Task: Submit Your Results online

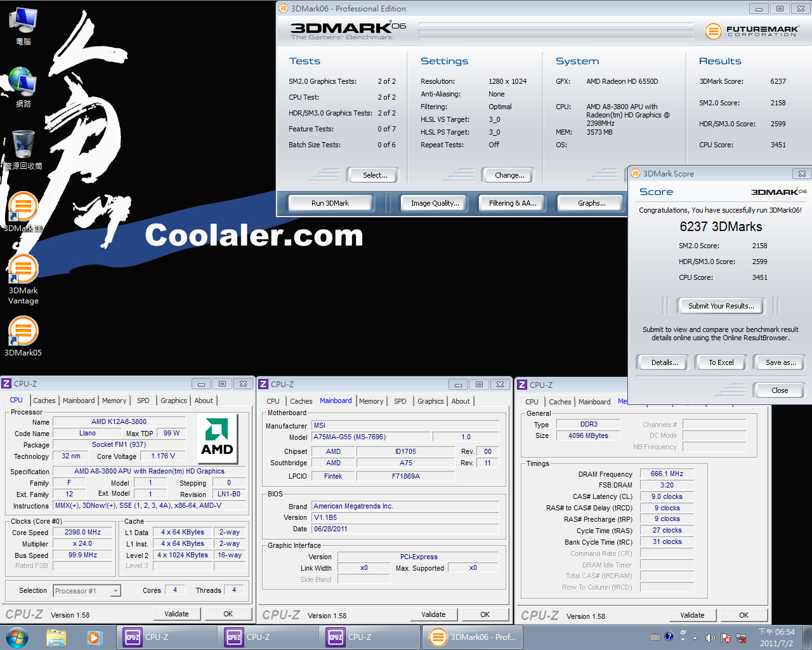Action: pyautogui.click(x=721, y=306)
